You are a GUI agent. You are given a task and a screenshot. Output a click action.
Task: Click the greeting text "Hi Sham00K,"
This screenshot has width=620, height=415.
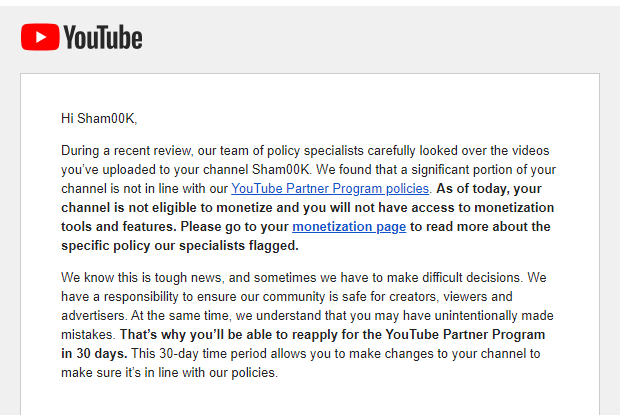point(99,118)
